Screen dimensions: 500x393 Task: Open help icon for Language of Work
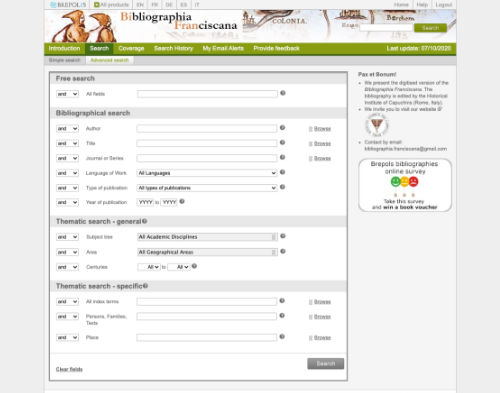click(282, 172)
